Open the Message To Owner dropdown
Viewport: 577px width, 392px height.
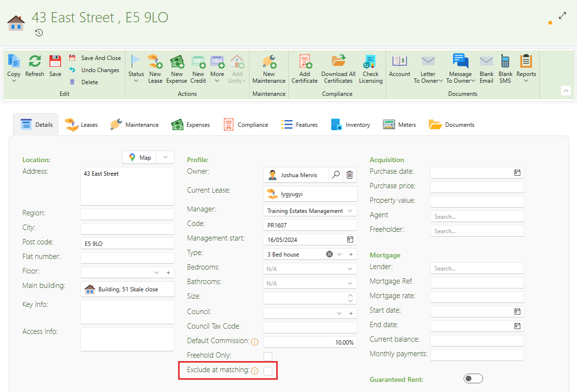click(473, 81)
